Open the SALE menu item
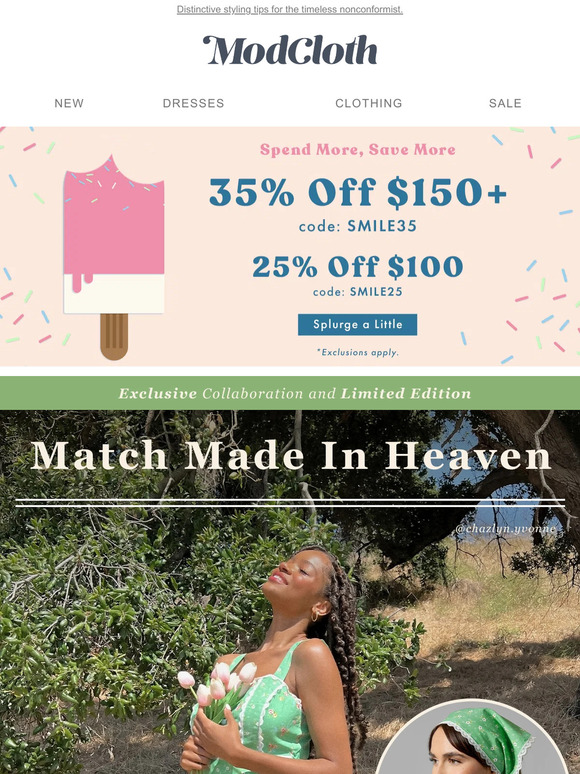580x774 pixels. (505, 103)
